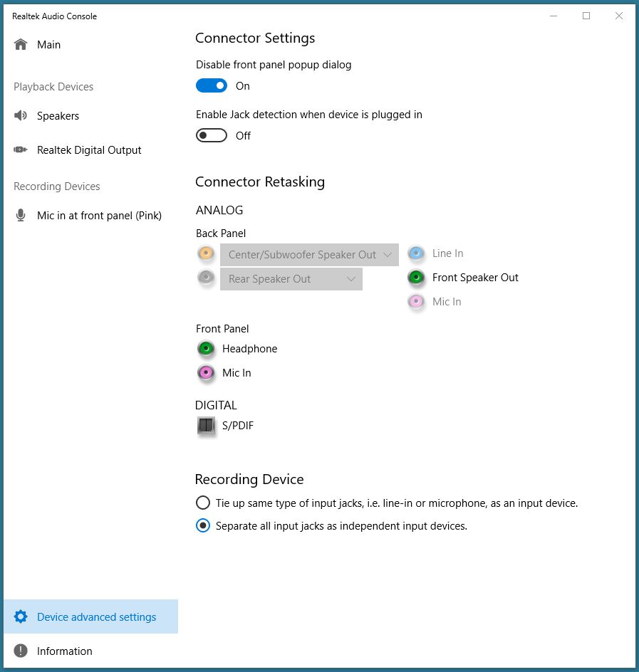The height and width of the screenshot is (672, 639).
Task: Click the back panel Line In label
Action: pyautogui.click(x=448, y=253)
